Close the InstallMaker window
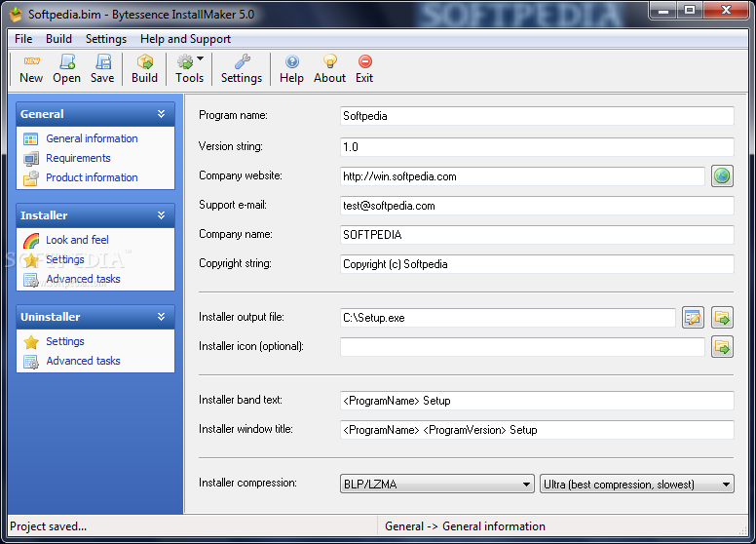 (x=726, y=10)
